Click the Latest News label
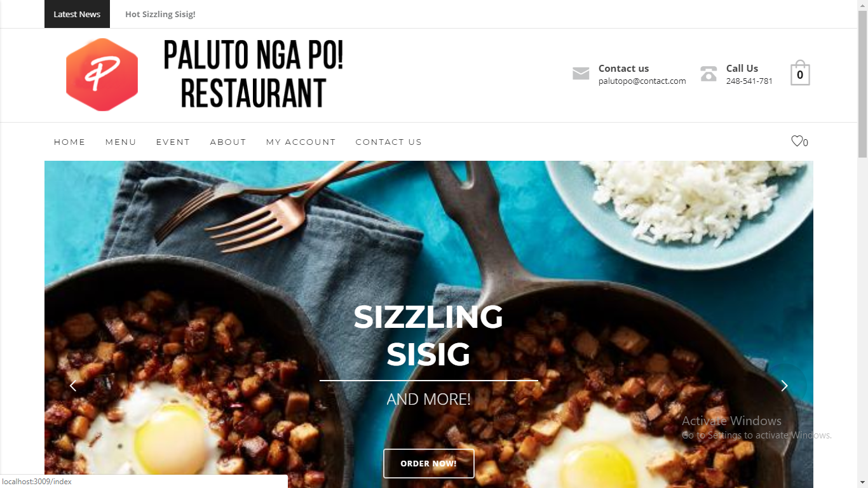The image size is (868, 488). [x=77, y=14]
